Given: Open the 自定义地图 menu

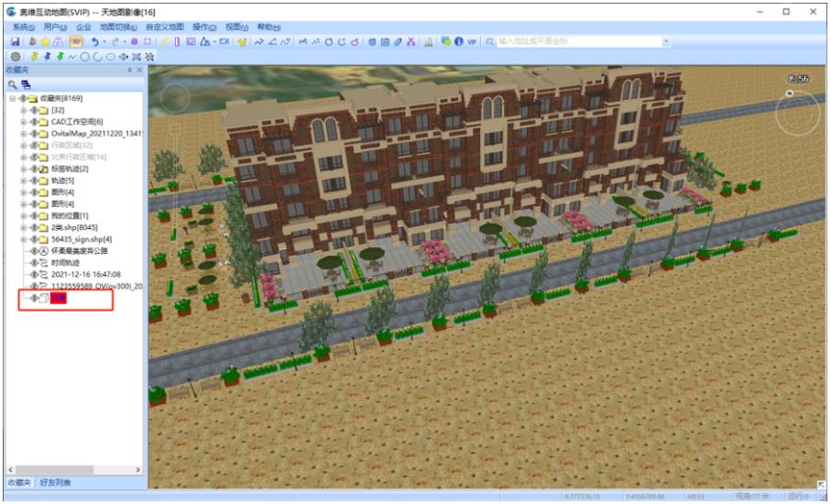Looking at the screenshot, I should pyautogui.click(x=165, y=27).
